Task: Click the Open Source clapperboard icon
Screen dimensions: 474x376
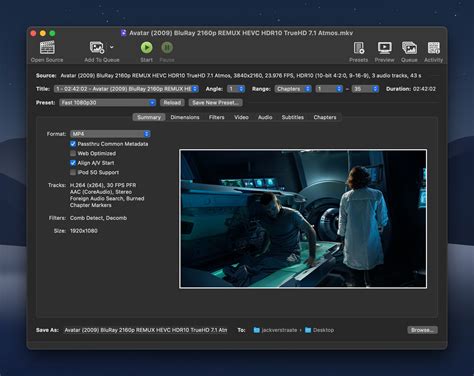Action: point(47,47)
